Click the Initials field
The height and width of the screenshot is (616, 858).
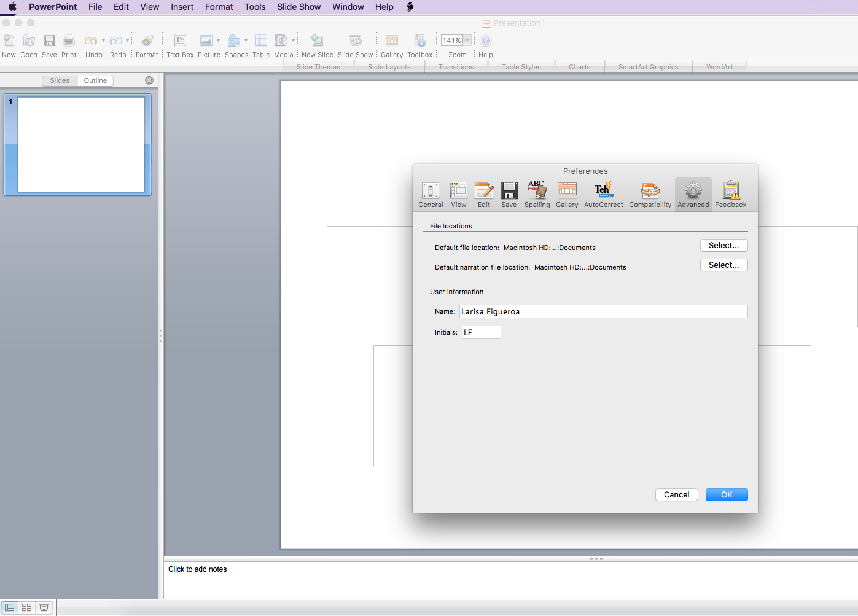point(482,332)
